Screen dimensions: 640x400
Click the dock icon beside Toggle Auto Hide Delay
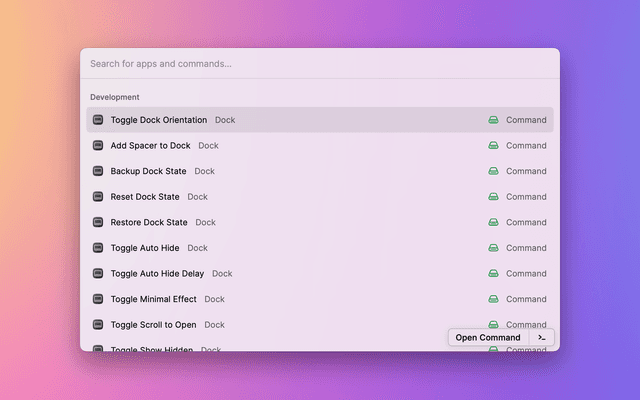(x=98, y=273)
